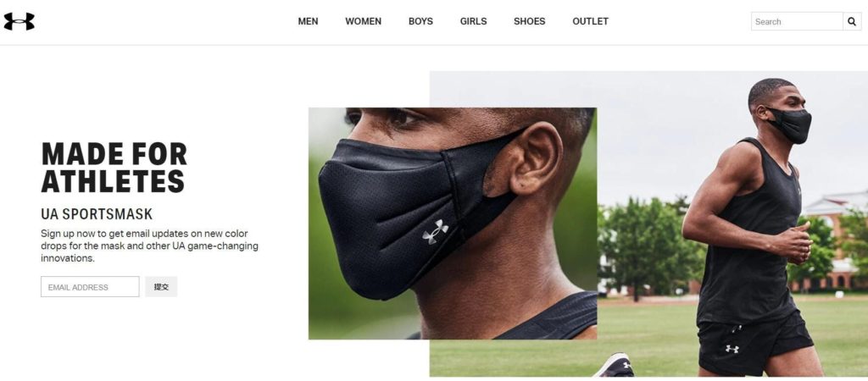Click the sneaker with UA logo
This screenshot has height=381, width=868.
pyautogui.click(x=614, y=367)
